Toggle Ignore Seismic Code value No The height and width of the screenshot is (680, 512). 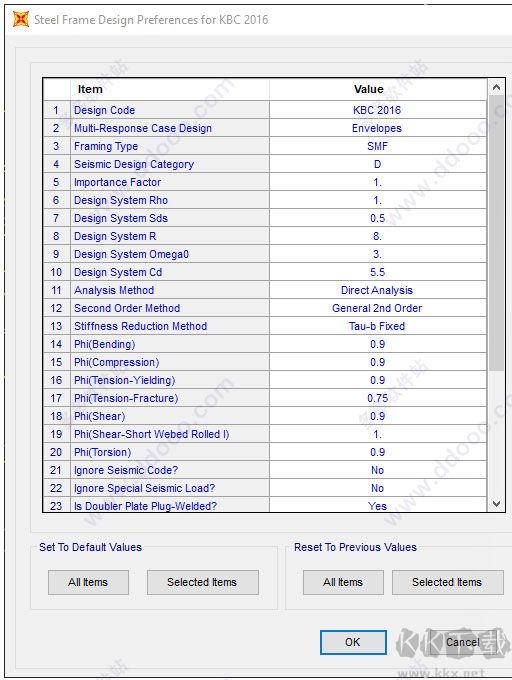[377, 470]
